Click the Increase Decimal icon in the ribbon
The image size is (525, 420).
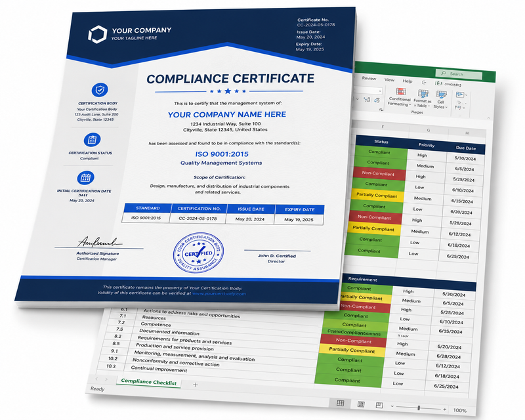tap(367, 100)
